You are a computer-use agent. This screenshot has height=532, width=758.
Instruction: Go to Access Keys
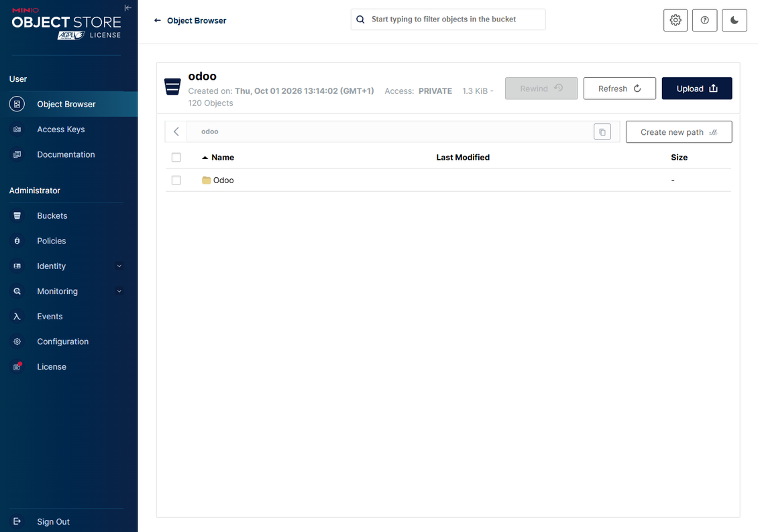[68, 129]
